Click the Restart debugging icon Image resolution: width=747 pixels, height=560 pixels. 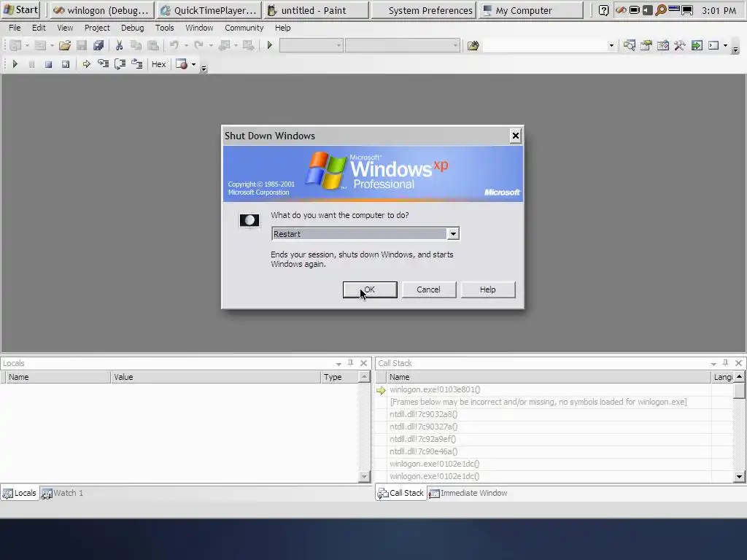point(65,64)
